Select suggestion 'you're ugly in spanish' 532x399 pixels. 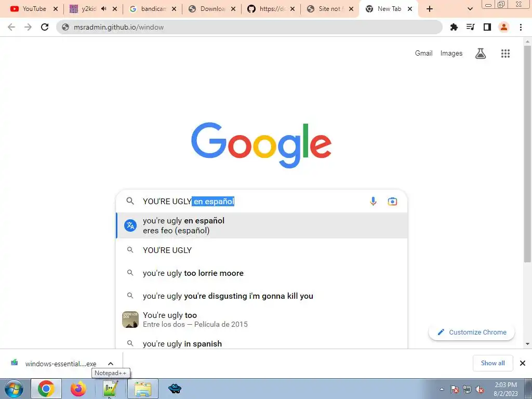click(x=262, y=343)
